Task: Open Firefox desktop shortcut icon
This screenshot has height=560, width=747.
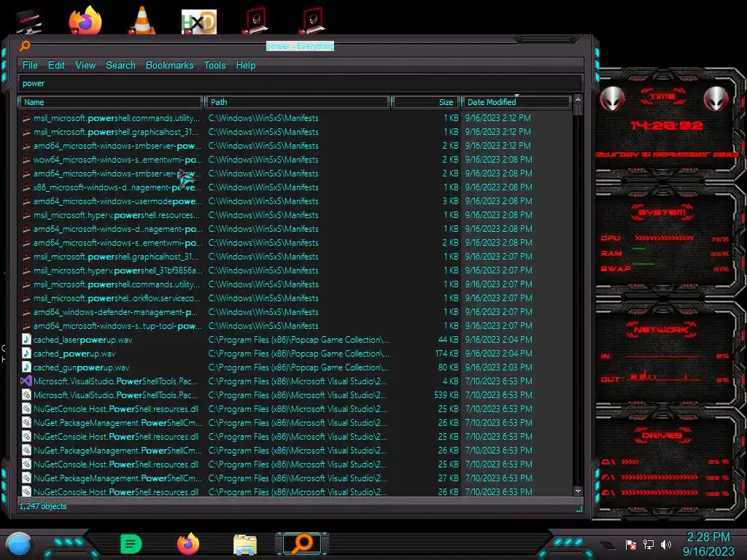Action: coord(85,20)
